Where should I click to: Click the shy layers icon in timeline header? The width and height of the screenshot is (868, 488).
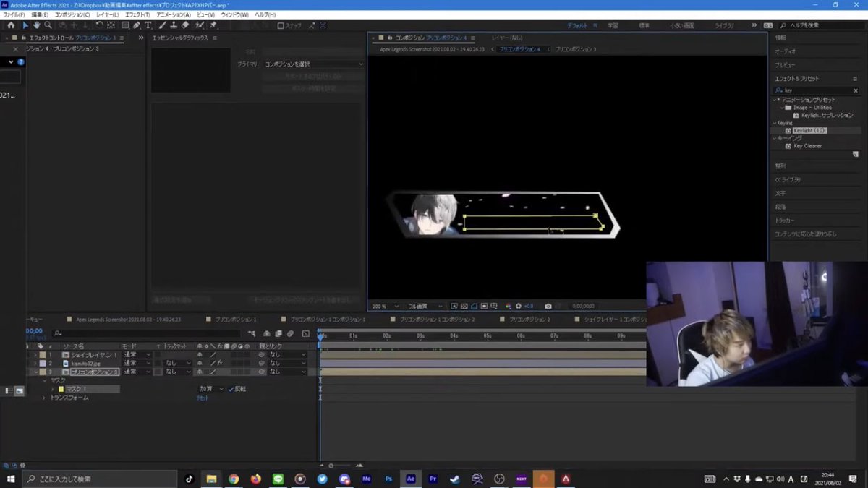coord(266,333)
